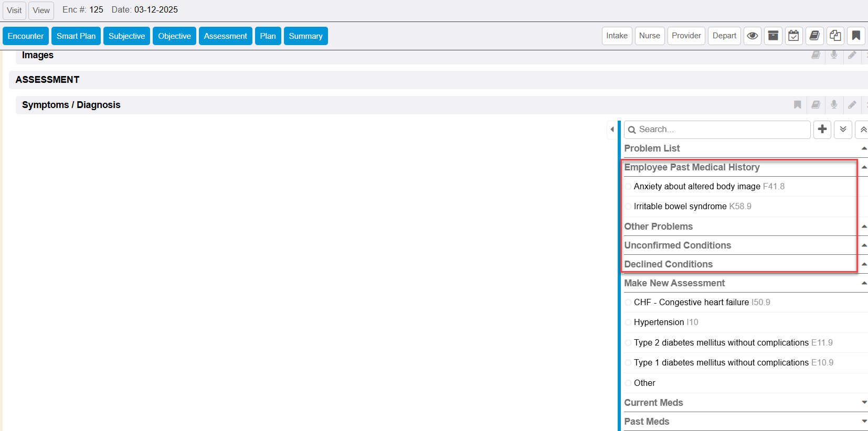Toggle the eye visibility button in the toolbar

point(753,36)
